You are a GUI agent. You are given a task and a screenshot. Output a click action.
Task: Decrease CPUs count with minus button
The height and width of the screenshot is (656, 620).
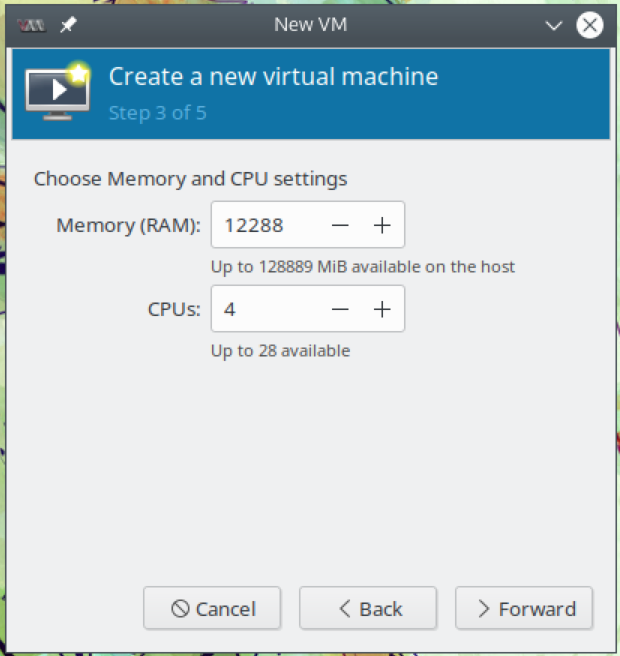click(340, 310)
